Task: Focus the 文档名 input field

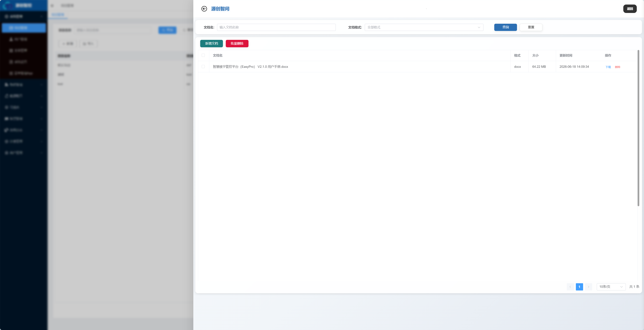Action: (276, 27)
